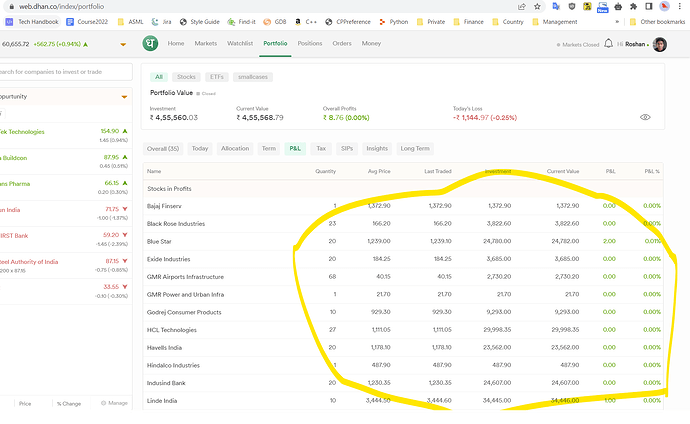
Task: Open C++ bookmark
Action: [x=306, y=22]
